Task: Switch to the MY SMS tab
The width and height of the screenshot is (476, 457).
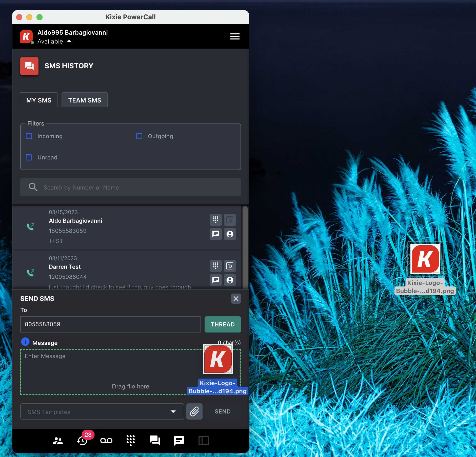Action: click(x=39, y=100)
